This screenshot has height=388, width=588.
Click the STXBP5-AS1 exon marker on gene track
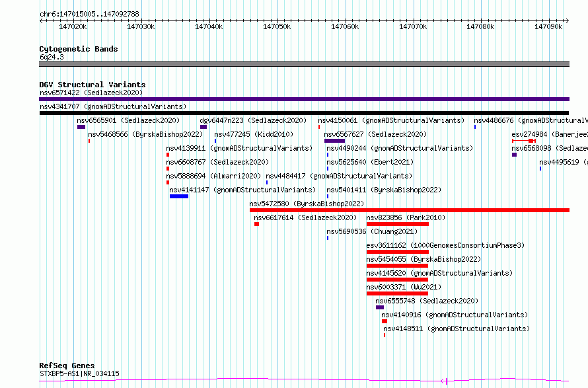pos(447,381)
